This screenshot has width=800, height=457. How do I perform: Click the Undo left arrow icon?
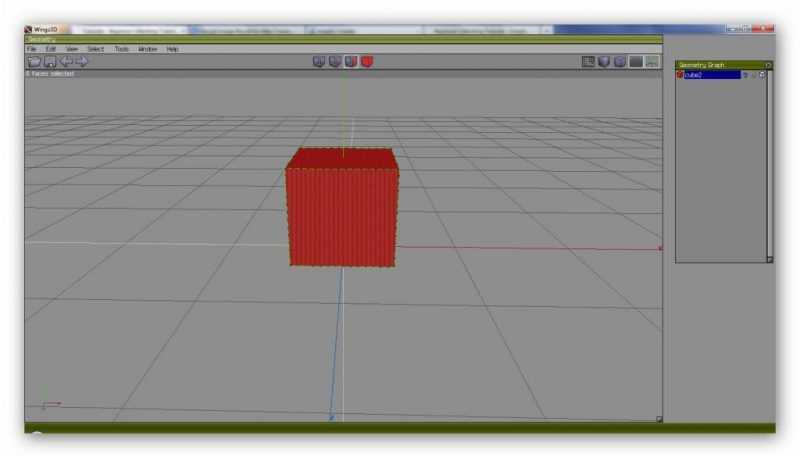pyautogui.click(x=66, y=62)
